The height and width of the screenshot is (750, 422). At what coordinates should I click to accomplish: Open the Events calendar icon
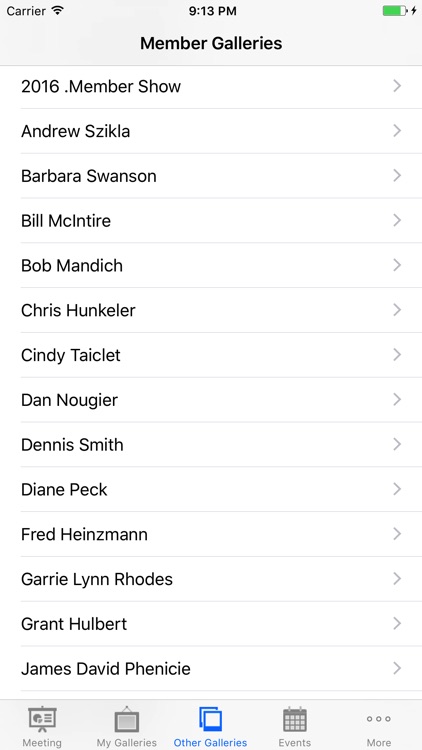point(295,719)
